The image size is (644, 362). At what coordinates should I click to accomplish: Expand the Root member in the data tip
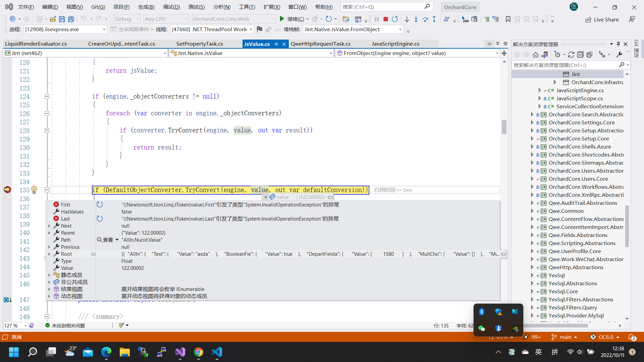click(50, 254)
